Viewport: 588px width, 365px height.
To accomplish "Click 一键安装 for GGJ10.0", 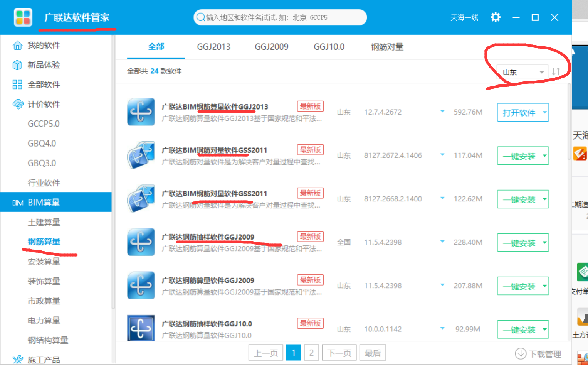I will [x=519, y=330].
